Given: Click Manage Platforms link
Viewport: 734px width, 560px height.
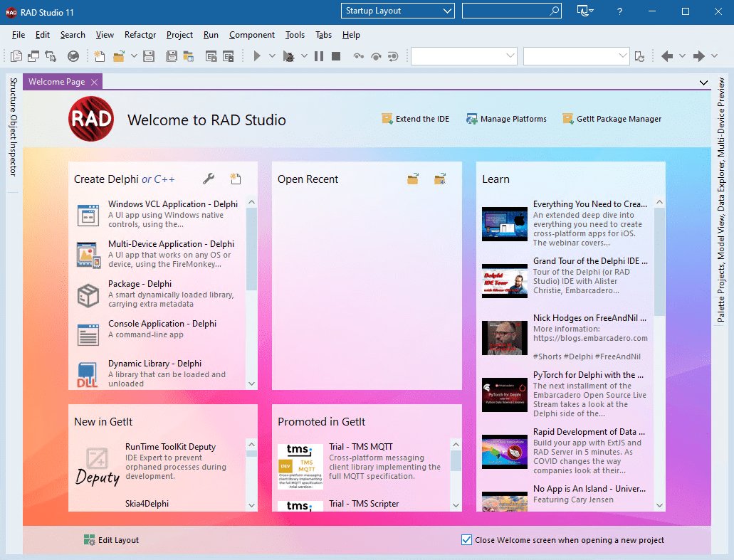Looking at the screenshot, I should (506, 119).
